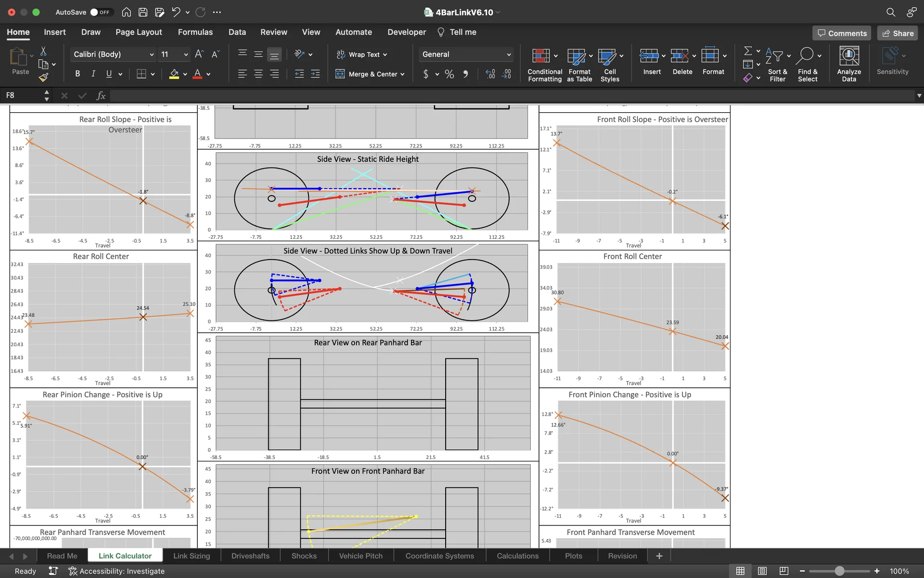Toggle bold formatting
924x578 pixels.
(77, 74)
